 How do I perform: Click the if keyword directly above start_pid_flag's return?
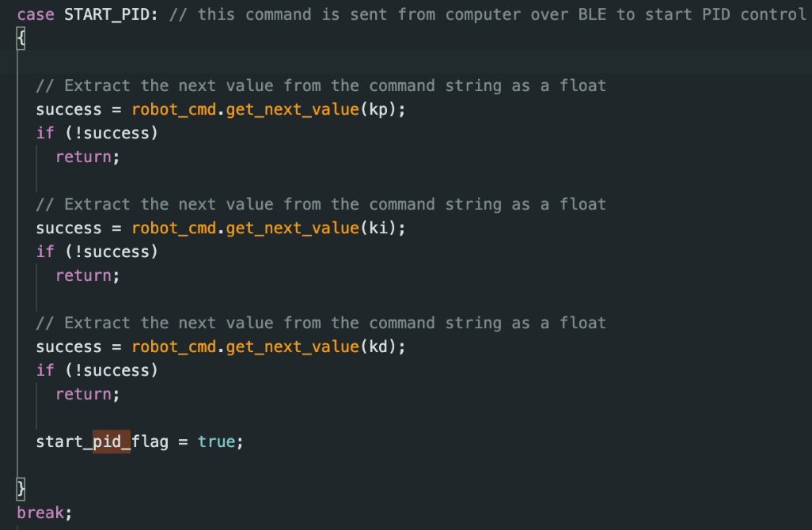[45, 370]
